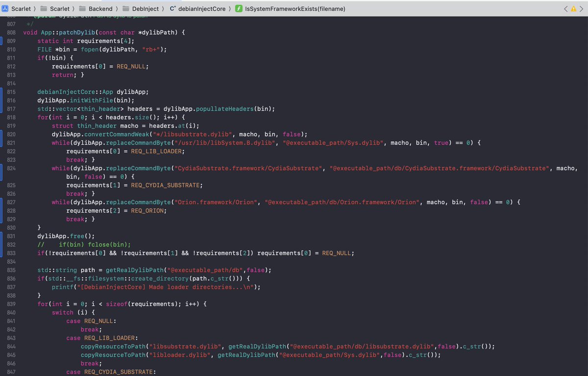Click debianInjectCore::App on line 815

coord(75,92)
